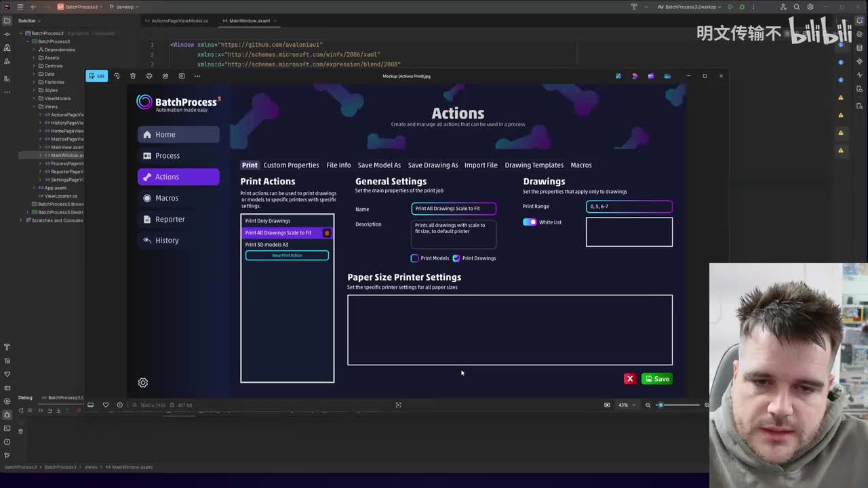The width and height of the screenshot is (868, 488).
Task: Adjust the photo viewer zoom slider
Action: click(x=679, y=405)
